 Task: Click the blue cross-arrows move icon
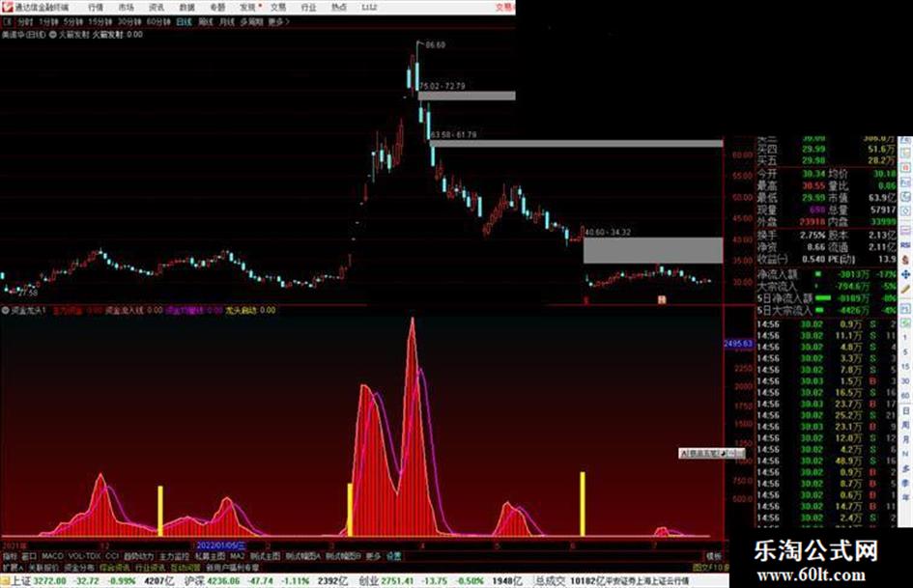coord(905,274)
